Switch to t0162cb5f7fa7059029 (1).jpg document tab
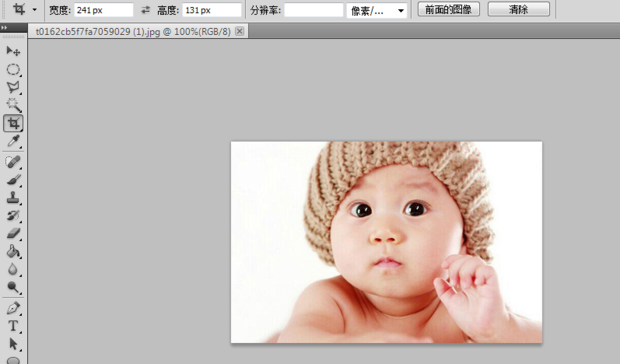Screen dimensions: 620x364 pyautogui.click(x=133, y=32)
